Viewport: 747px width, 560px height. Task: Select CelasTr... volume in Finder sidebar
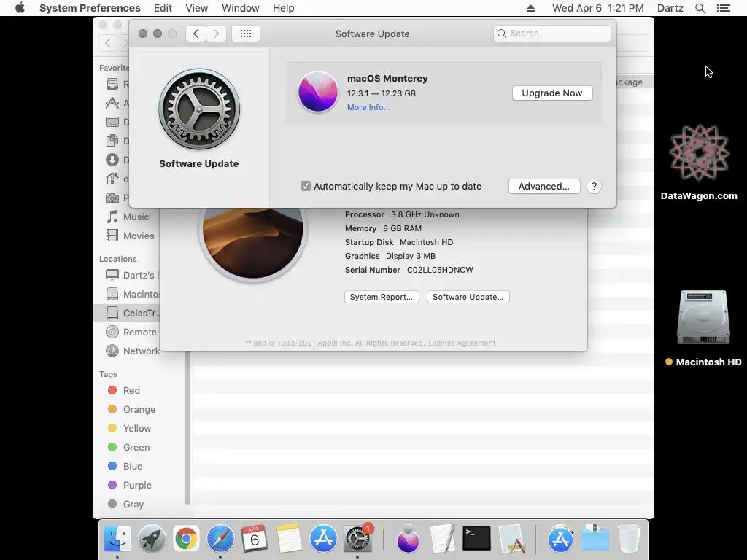point(127,313)
